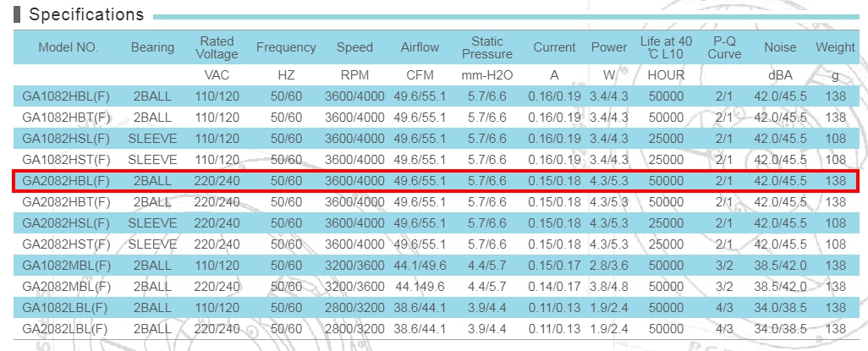Click the Life at 40 ℃ L10 header
The image size is (868, 351).
[667, 47]
